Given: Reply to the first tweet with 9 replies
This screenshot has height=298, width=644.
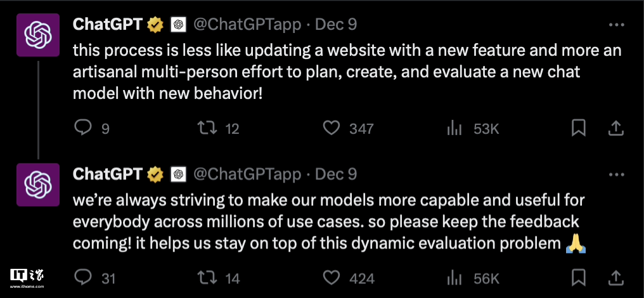Looking at the screenshot, I should [x=84, y=129].
